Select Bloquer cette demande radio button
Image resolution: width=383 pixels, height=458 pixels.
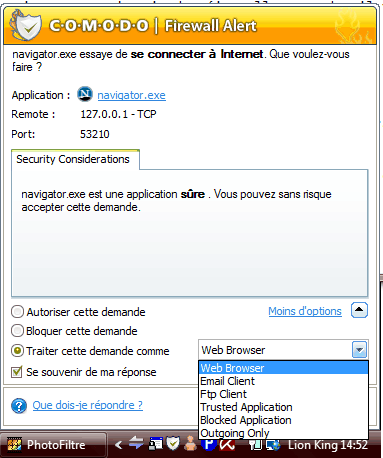point(17,331)
